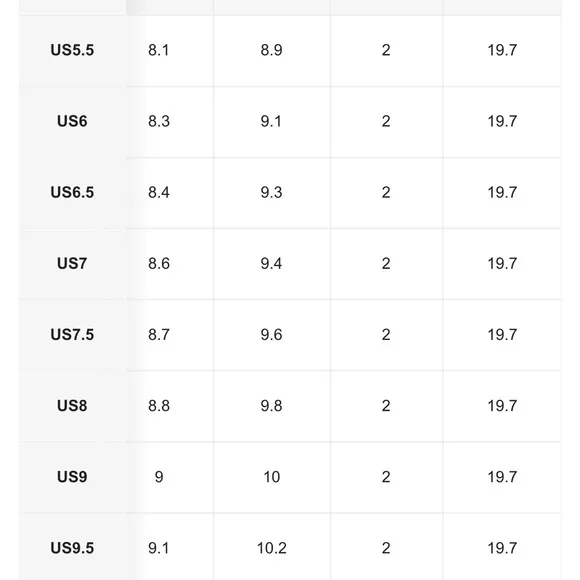Screen dimensions: 580x580
Task: Select the 19.7 value in US7 row
Action: tap(502, 264)
